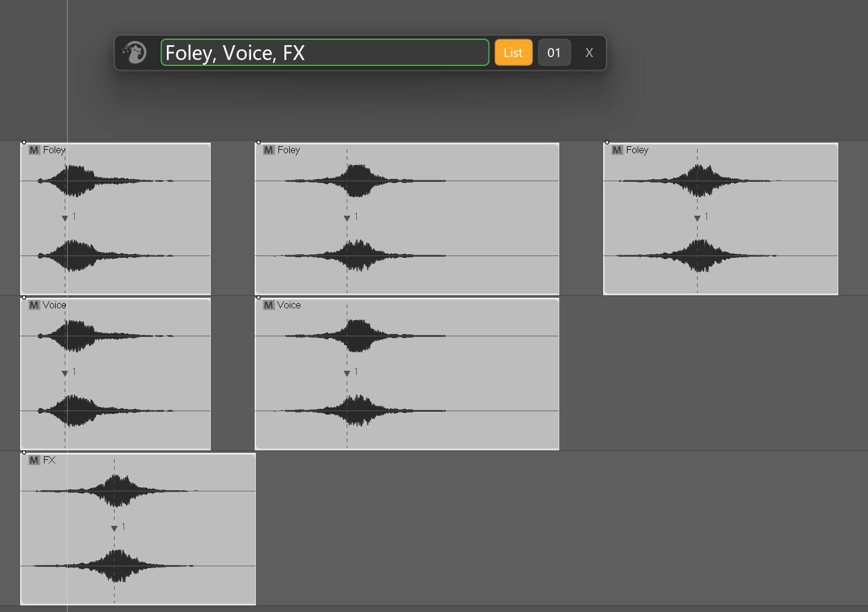Toggle M mute icon on second Foley item
The height and width of the screenshot is (612, 868).
pyautogui.click(x=268, y=150)
